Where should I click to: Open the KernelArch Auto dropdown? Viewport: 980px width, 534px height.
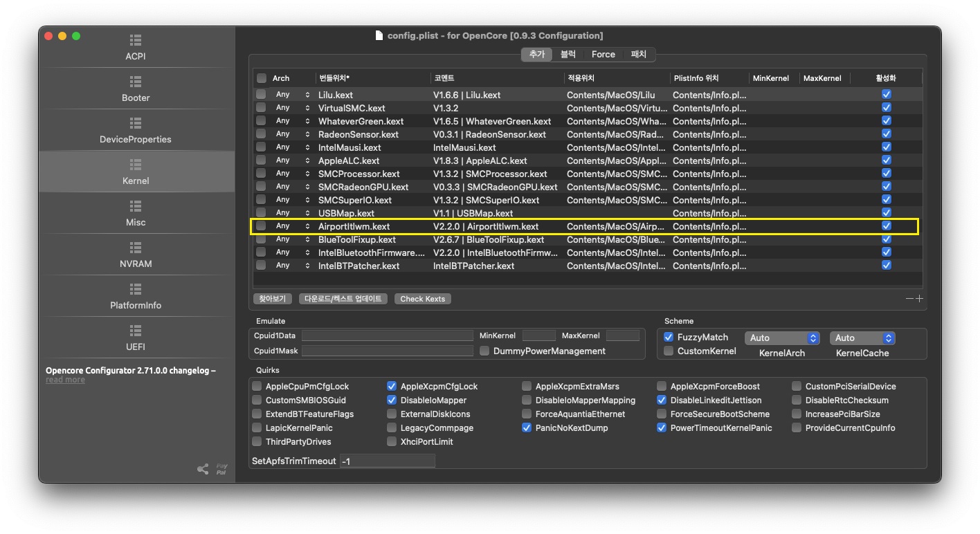point(783,338)
